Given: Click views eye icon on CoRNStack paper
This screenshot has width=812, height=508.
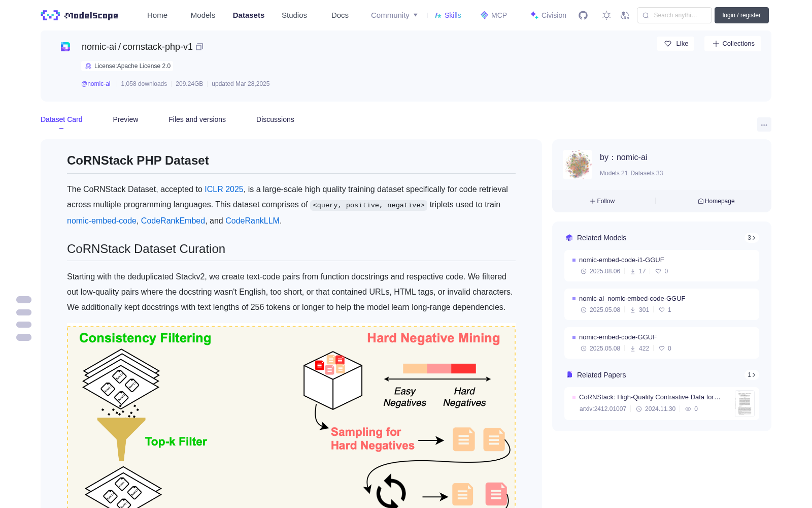Looking at the screenshot, I should (688, 409).
